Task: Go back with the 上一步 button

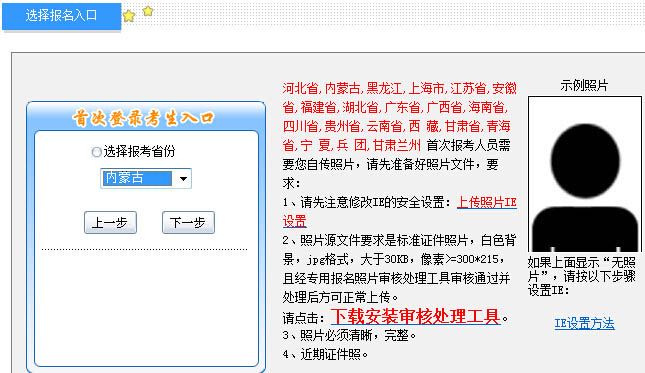Action: coord(110,222)
